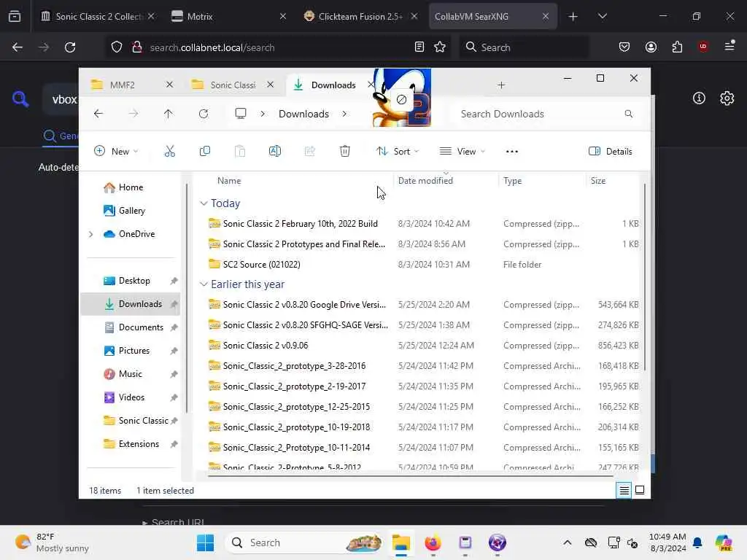Unpin Desktop from Quick access sidebar
The image size is (747, 560).
coord(174,281)
